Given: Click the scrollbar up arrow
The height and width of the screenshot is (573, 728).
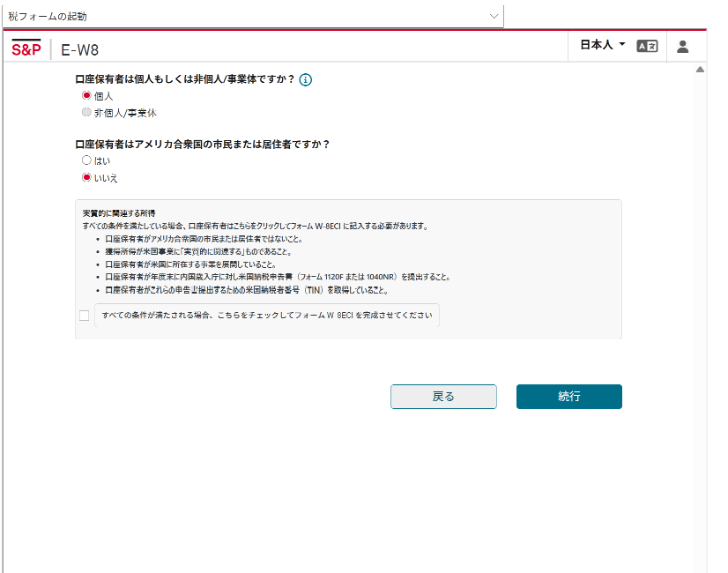Looking at the screenshot, I should click(x=700, y=70).
